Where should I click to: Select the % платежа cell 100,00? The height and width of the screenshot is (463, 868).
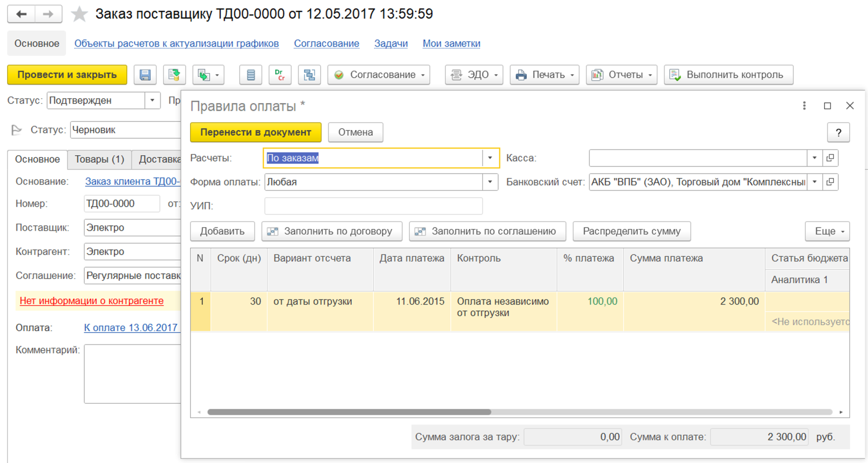590,311
